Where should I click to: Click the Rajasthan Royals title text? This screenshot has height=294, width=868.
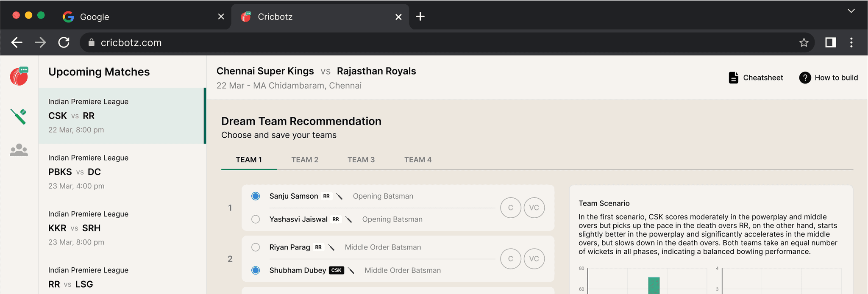pyautogui.click(x=376, y=71)
